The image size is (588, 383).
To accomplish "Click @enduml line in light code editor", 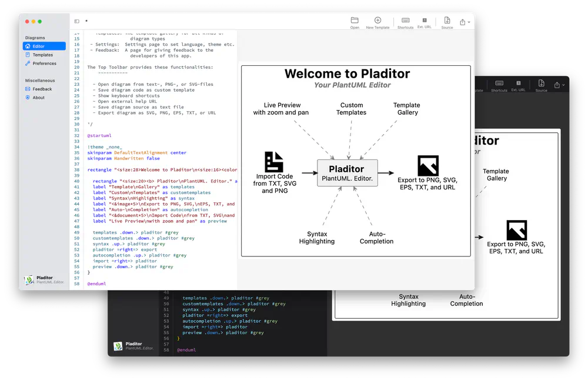I will click(x=97, y=284).
